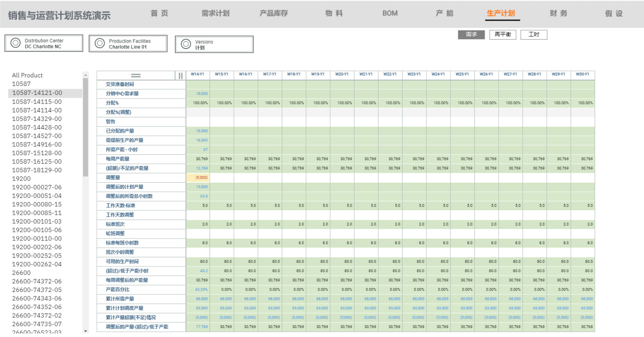Go to 首页 from the navigation bar

(x=159, y=13)
